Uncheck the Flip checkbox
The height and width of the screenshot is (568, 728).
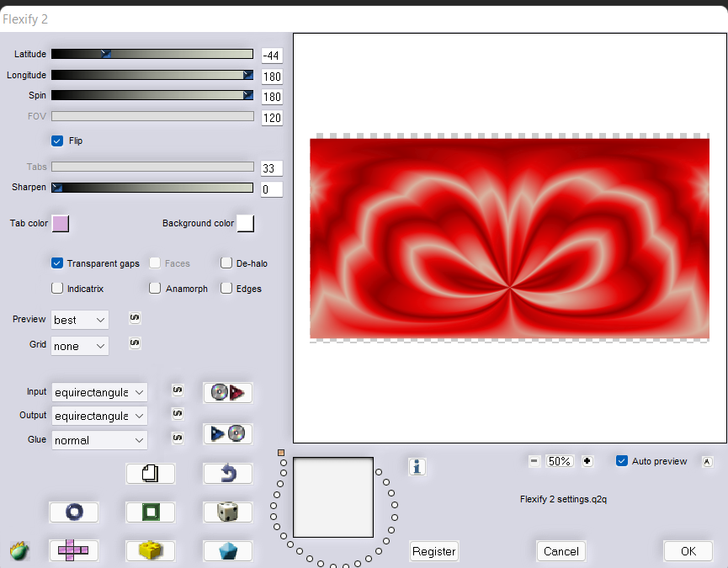click(x=58, y=141)
